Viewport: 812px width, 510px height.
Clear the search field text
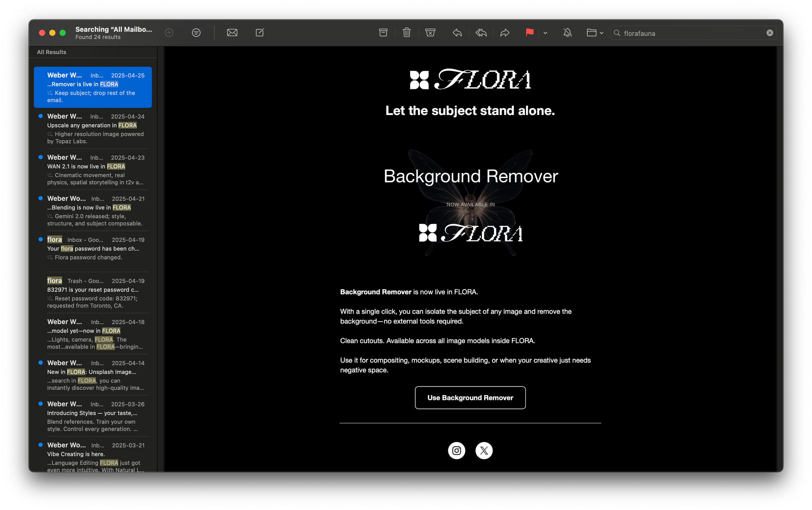coord(770,33)
